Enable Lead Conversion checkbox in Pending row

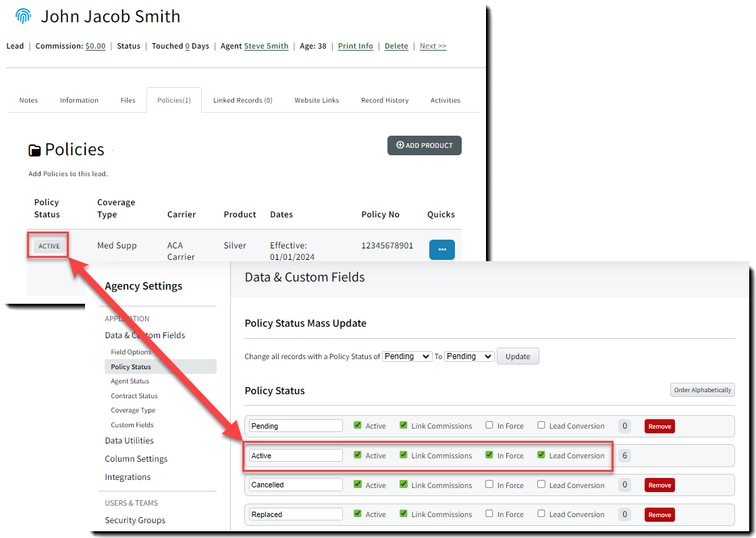click(x=541, y=425)
